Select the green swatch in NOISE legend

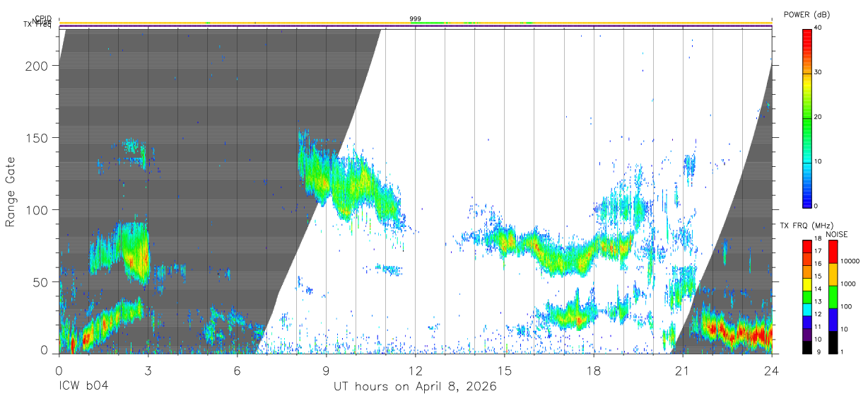coord(833,297)
